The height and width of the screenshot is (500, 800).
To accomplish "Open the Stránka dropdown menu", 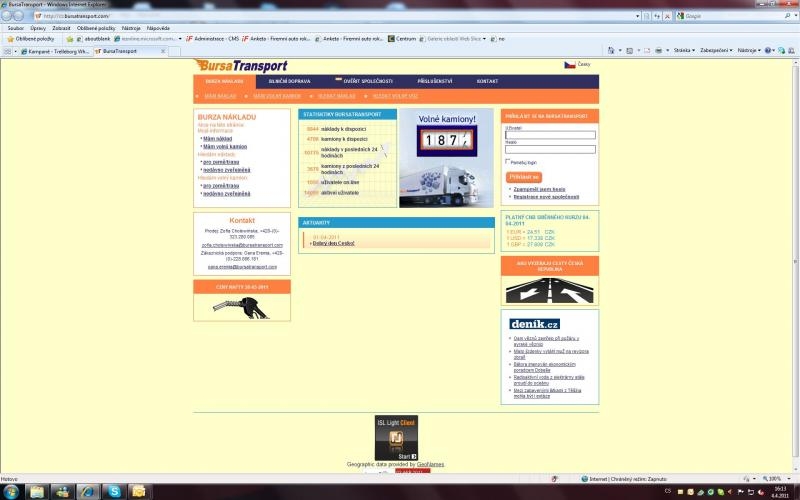I will 684,51.
